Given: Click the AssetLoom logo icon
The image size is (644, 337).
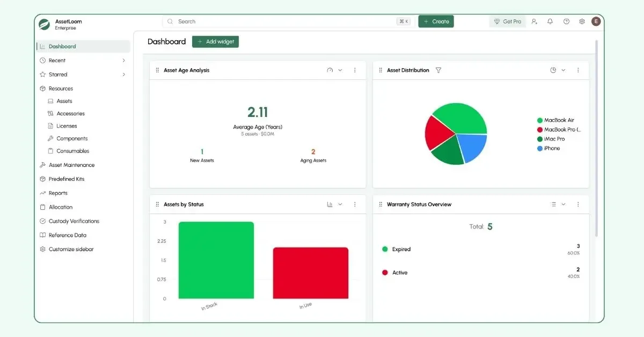Looking at the screenshot, I should click(x=45, y=23).
